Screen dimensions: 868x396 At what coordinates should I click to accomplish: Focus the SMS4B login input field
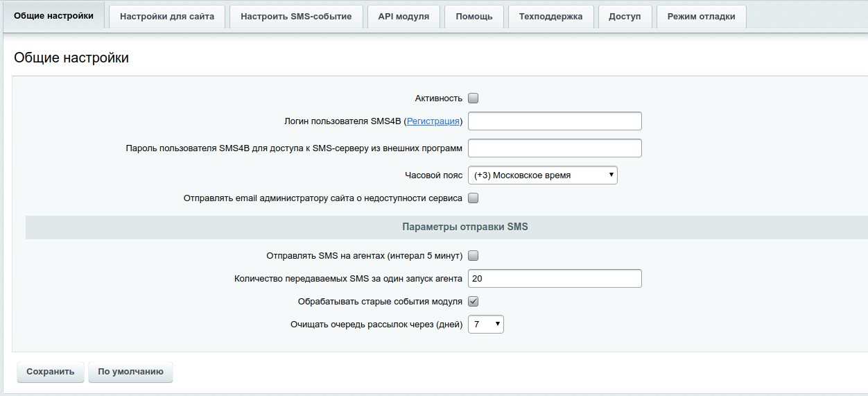point(555,121)
